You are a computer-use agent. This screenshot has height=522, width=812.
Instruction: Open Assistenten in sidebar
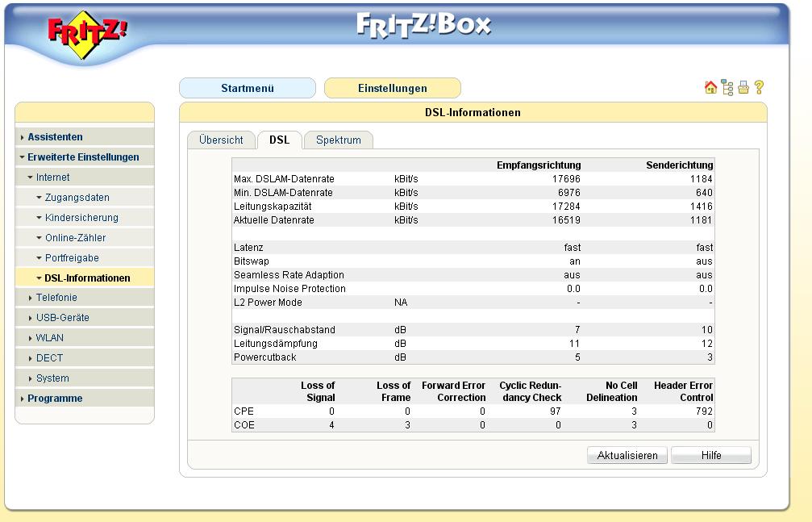[x=55, y=137]
